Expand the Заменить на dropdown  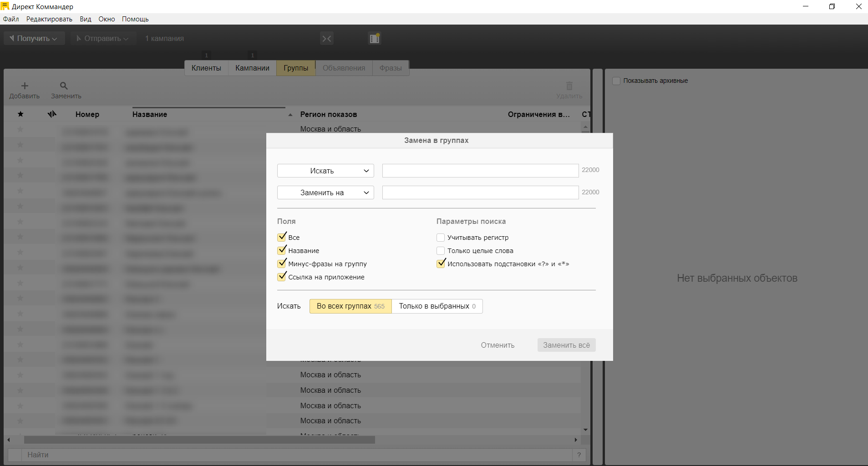325,192
